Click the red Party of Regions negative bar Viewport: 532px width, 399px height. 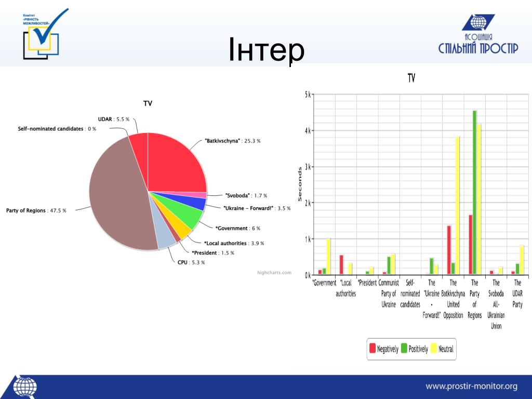pyautogui.click(x=471, y=244)
